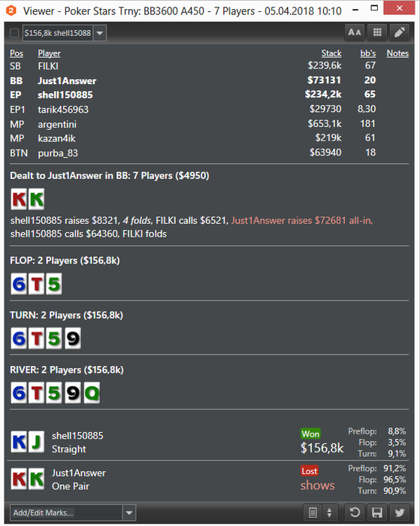The width and height of the screenshot is (420, 526).
Task: Click the replay hand circular arrow icon
Action: click(355, 512)
